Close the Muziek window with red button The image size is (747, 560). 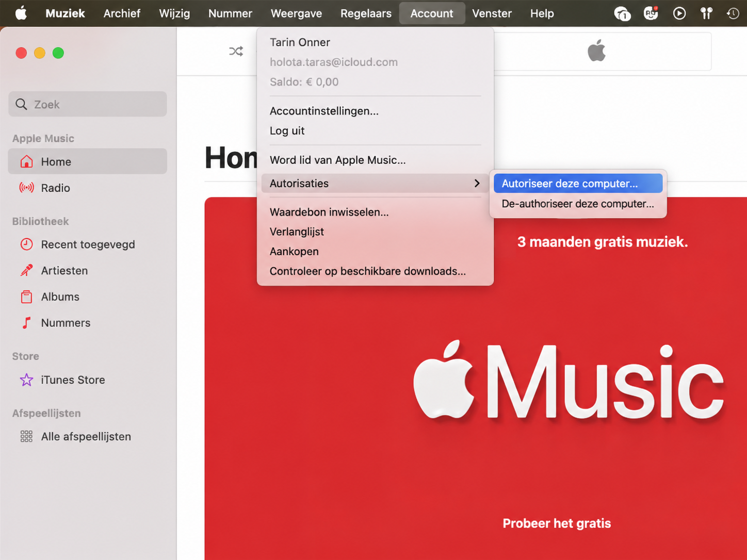tap(21, 53)
